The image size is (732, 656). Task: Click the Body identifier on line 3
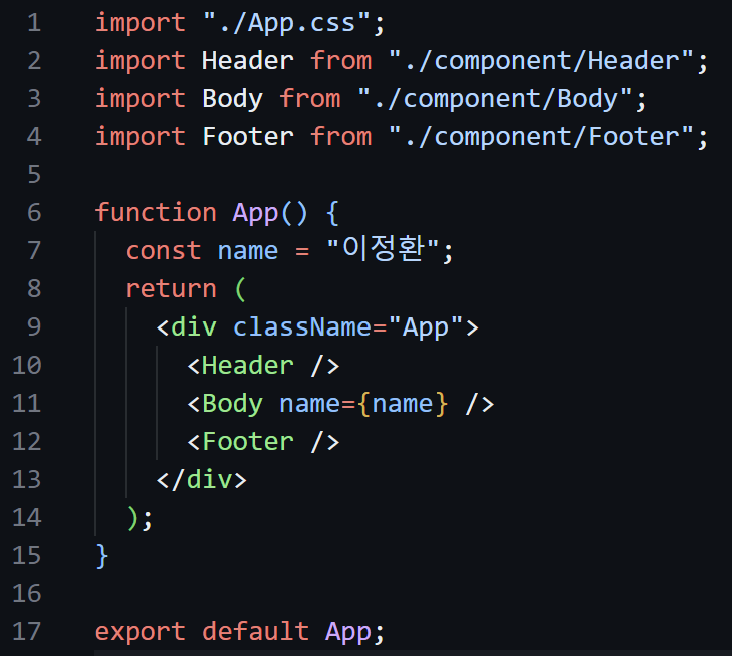pyautogui.click(x=232, y=99)
